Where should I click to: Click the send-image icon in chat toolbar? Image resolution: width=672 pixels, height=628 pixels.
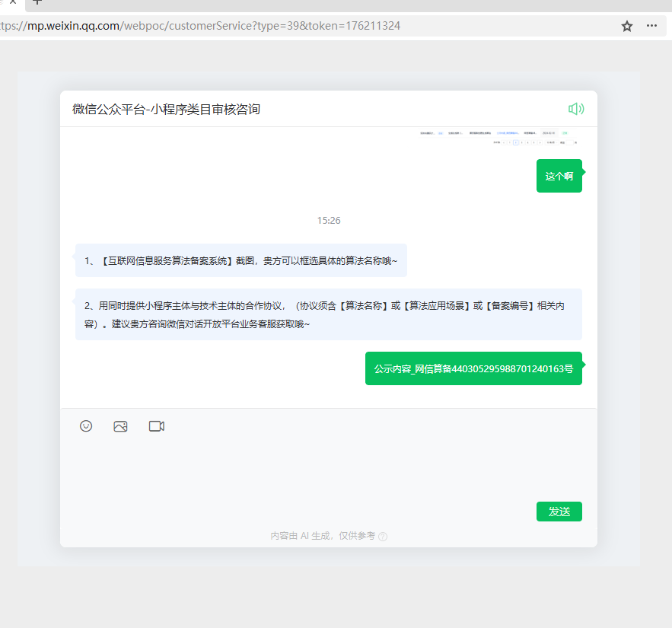tap(120, 426)
